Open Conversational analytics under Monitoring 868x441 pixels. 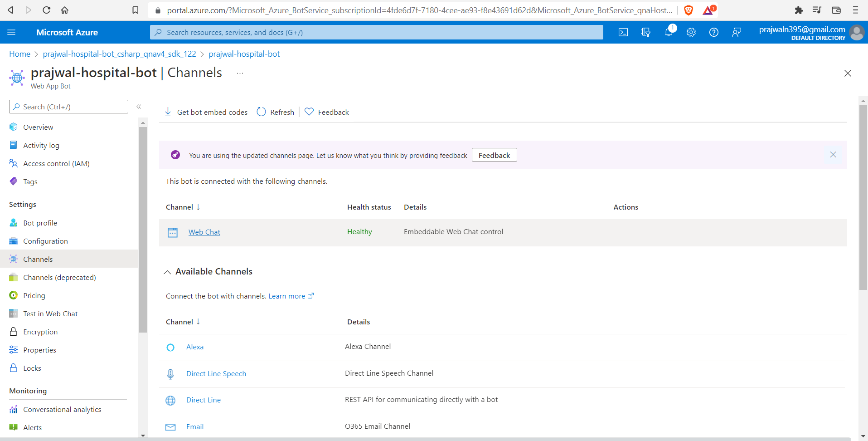tap(62, 409)
